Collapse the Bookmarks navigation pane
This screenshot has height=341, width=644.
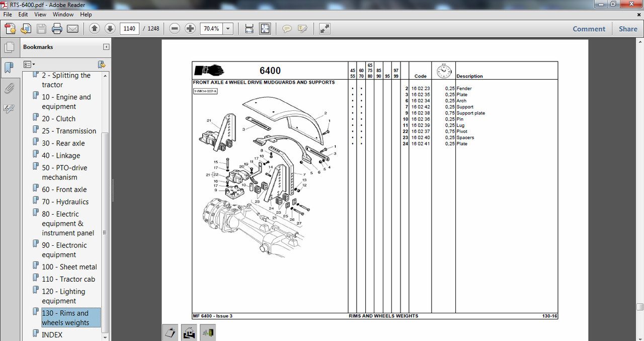tap(106, 47)
